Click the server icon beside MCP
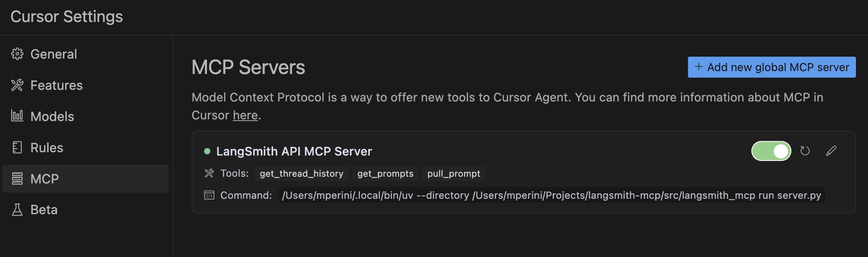Image resolution: width=868 pixels, height=257 pixels. click(17, 178)
